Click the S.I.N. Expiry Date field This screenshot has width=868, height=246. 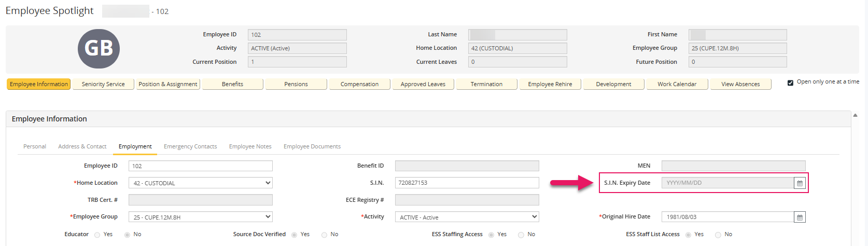tap(727, 183)
